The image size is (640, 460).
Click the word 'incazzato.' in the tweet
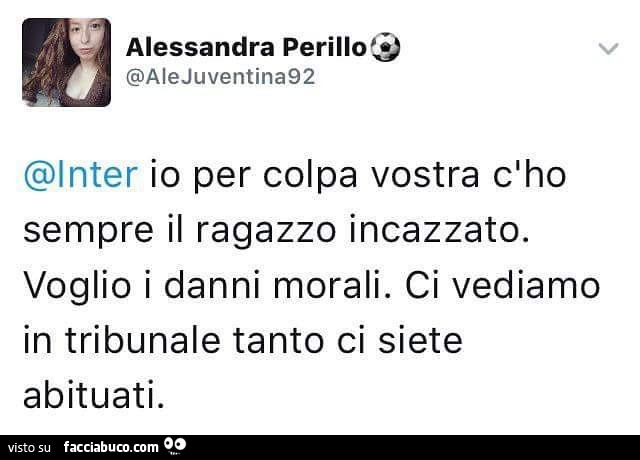[x=439, y=230]
